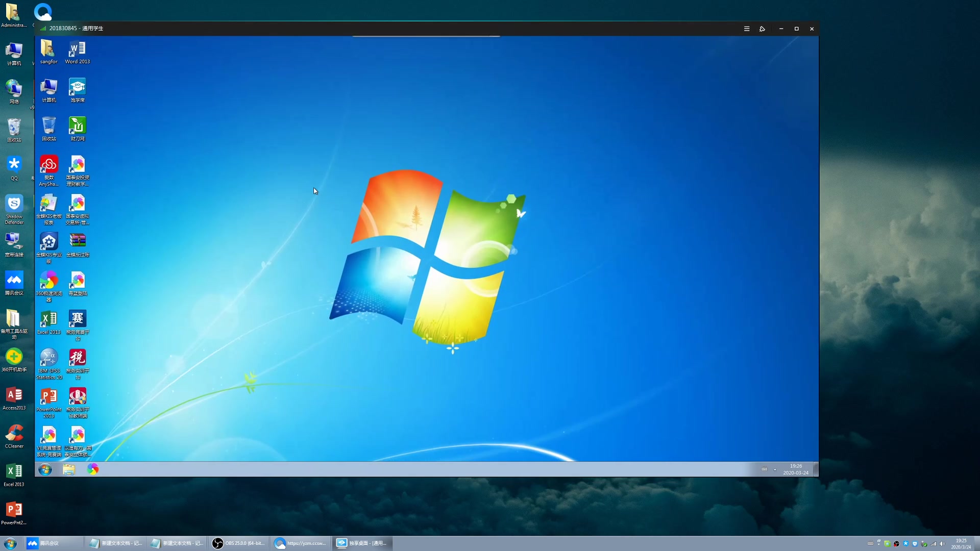This screenshot has height=551, width=980.
Task: Switch to second 新建文本文档 Notepad window
Action: point(177,543)
